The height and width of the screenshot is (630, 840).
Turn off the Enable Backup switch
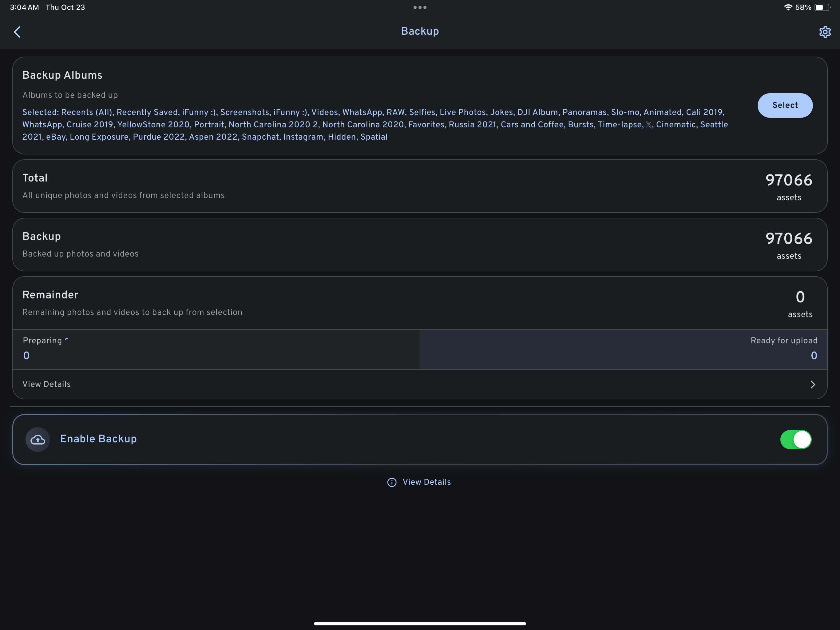795,440
